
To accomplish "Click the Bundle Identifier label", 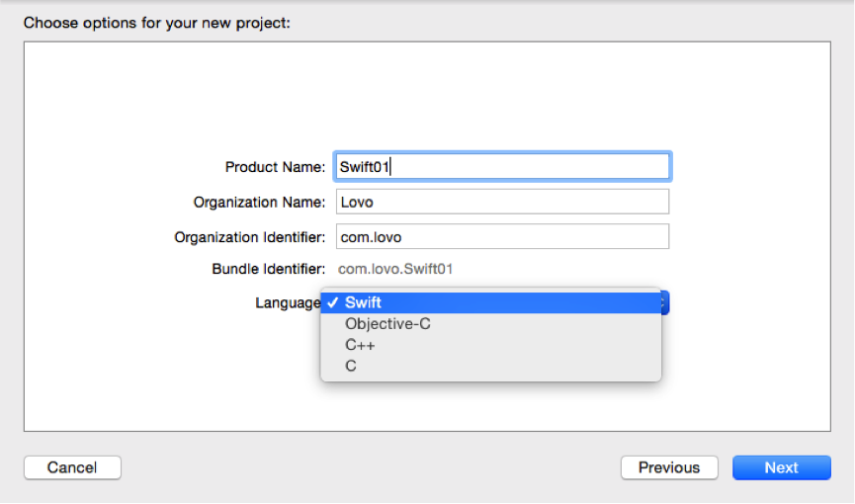I will point(268,269).
